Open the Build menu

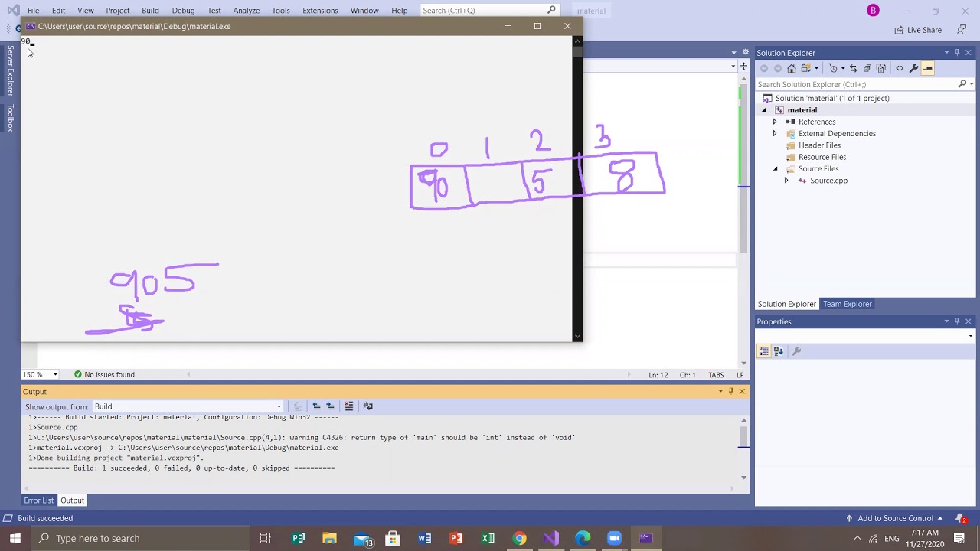click(x=150, y=10)
